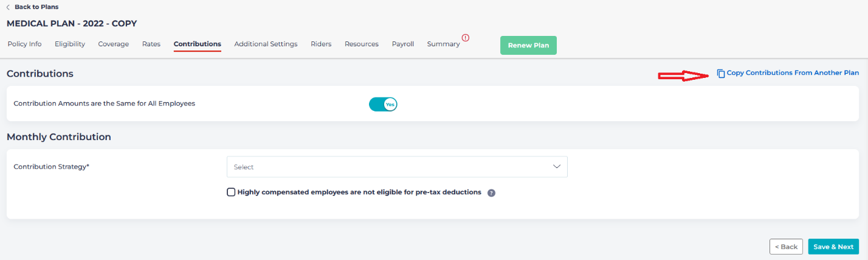Click the back chevron arrow icon
This screenshot has height=260, width=868.
pos(8,7)
